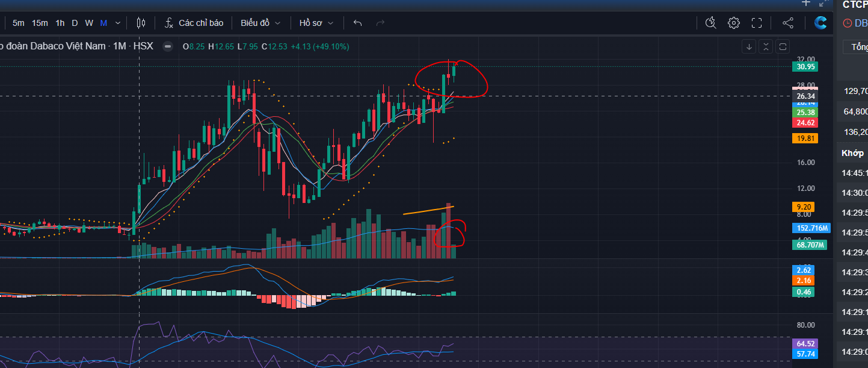Click the 26.34 crosshair price label
The width and height of the screenshot is (868, 368).
tap(805, 96)
